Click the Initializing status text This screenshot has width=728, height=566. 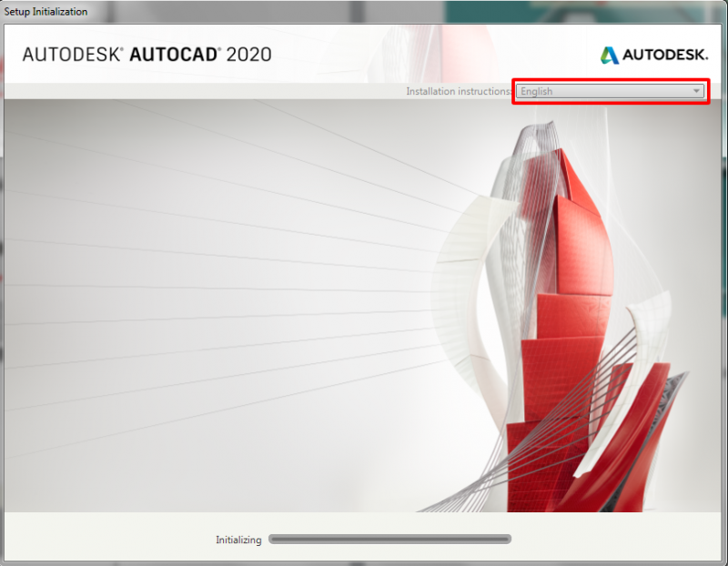pos(238,540)
